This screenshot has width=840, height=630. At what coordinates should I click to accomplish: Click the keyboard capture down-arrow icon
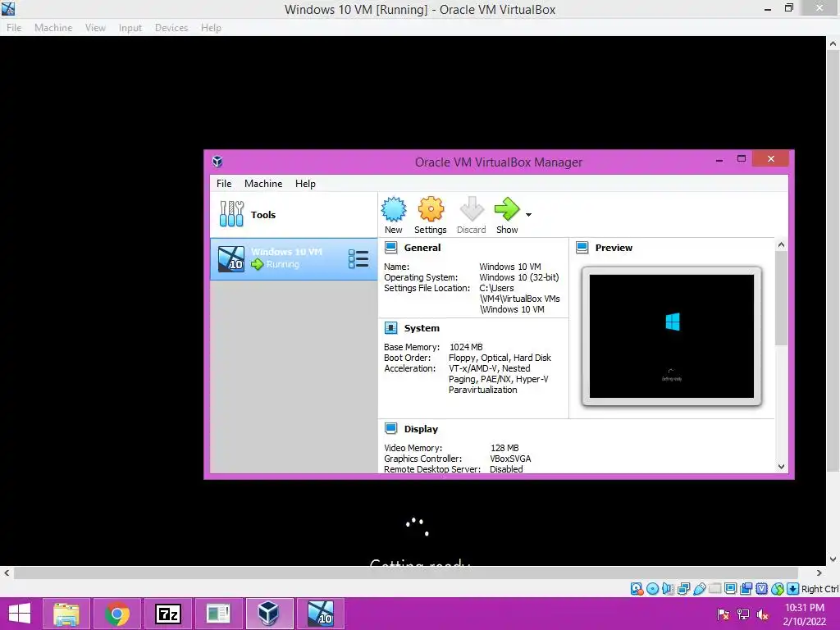(x=793, y=589)
